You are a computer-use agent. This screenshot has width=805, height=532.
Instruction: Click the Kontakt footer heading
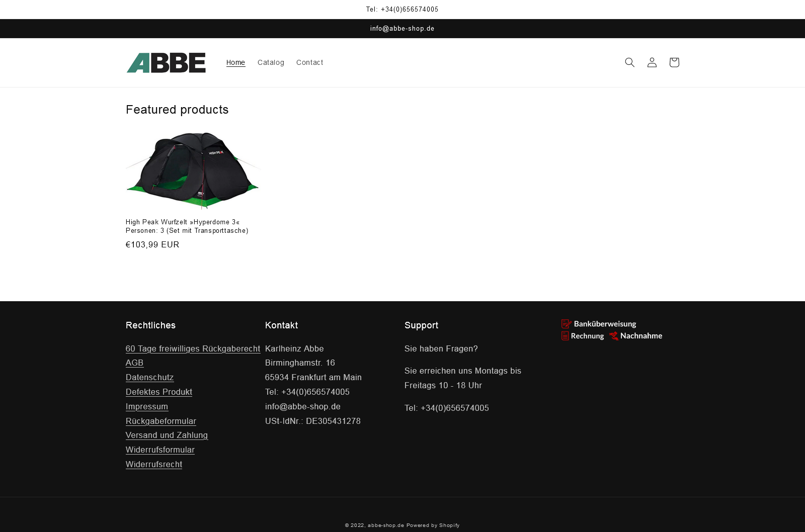(281, 325)
